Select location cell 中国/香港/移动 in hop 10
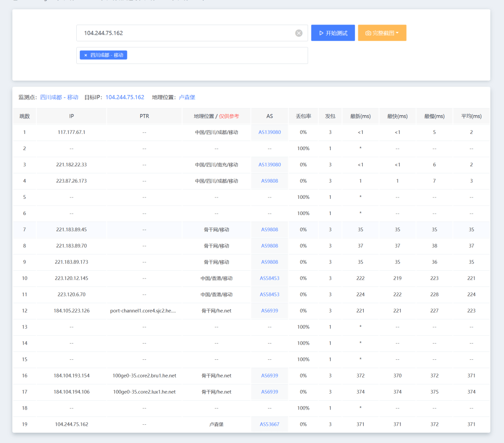The image size is (504, 443). pyautogui.click(x=217, y=278)
